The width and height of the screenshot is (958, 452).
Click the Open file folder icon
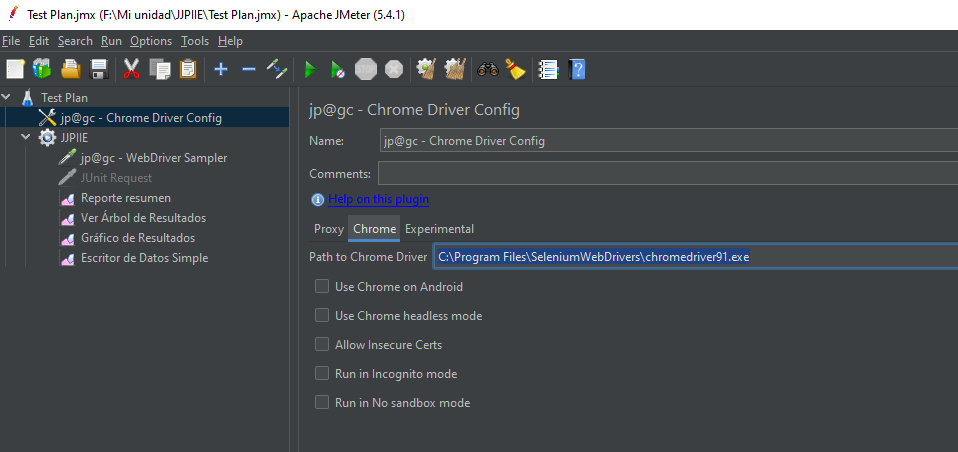(71, 69)
